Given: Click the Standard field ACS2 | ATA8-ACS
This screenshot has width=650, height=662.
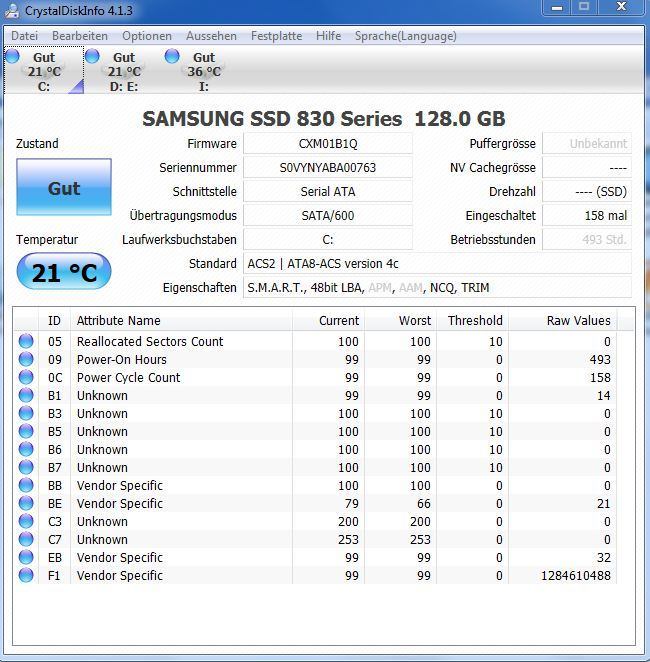Looking at the screenshot, I should click(x=437, y=264).
